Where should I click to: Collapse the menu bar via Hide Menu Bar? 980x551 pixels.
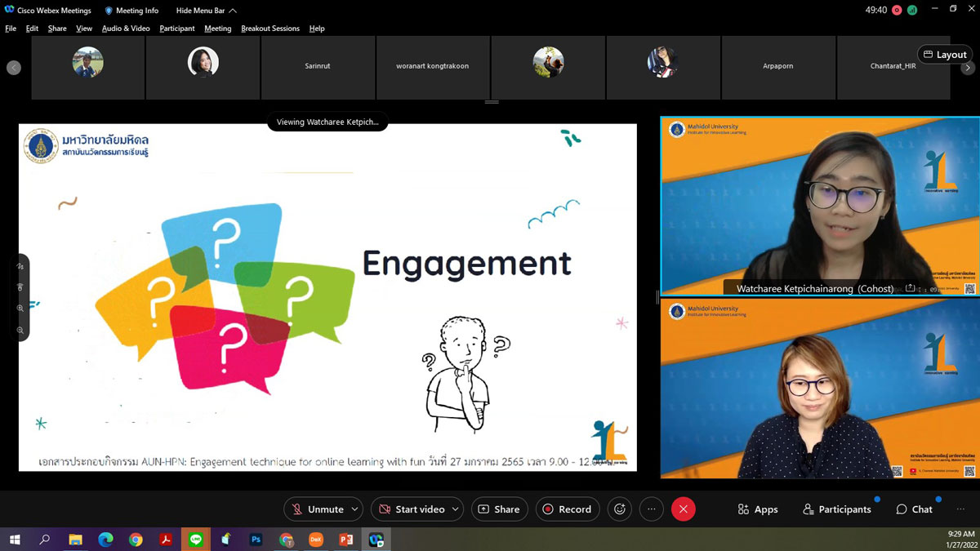206,11
